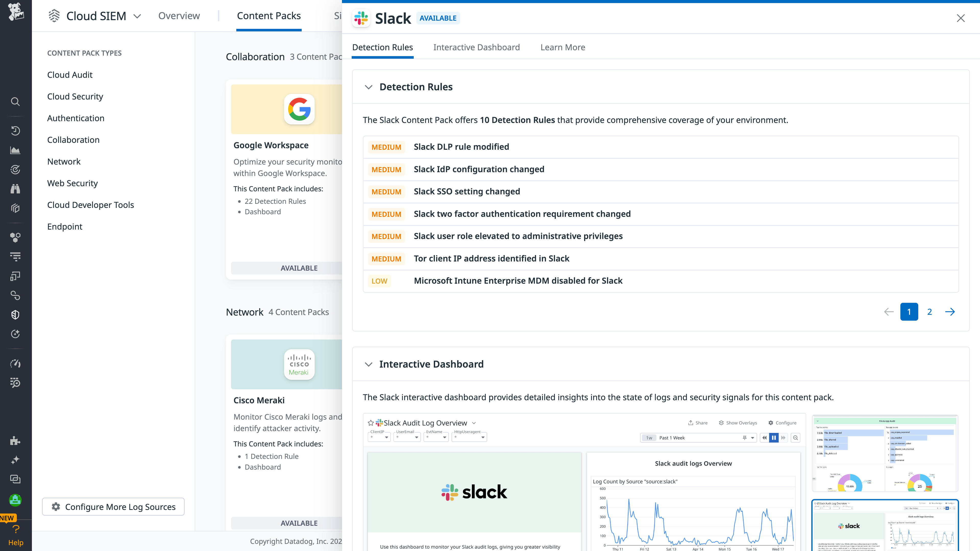Open the Cloud SIEM dropdown

coord(137,16)
